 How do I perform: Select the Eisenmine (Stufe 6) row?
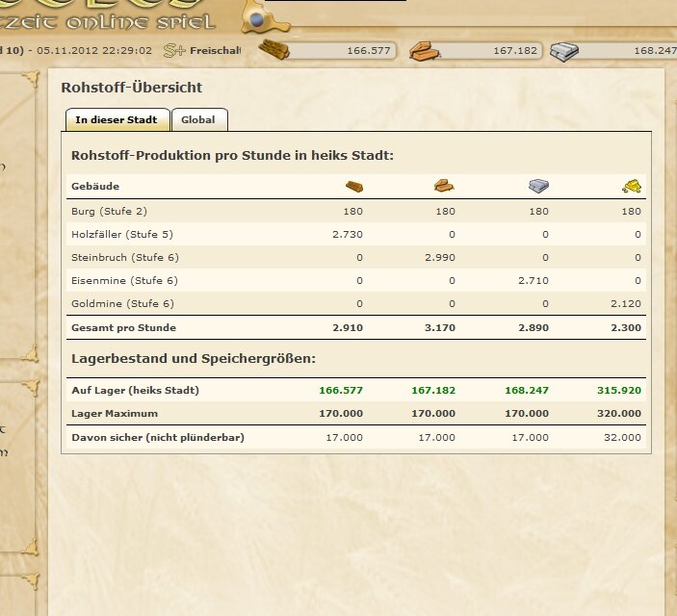(x=124, y=280)
